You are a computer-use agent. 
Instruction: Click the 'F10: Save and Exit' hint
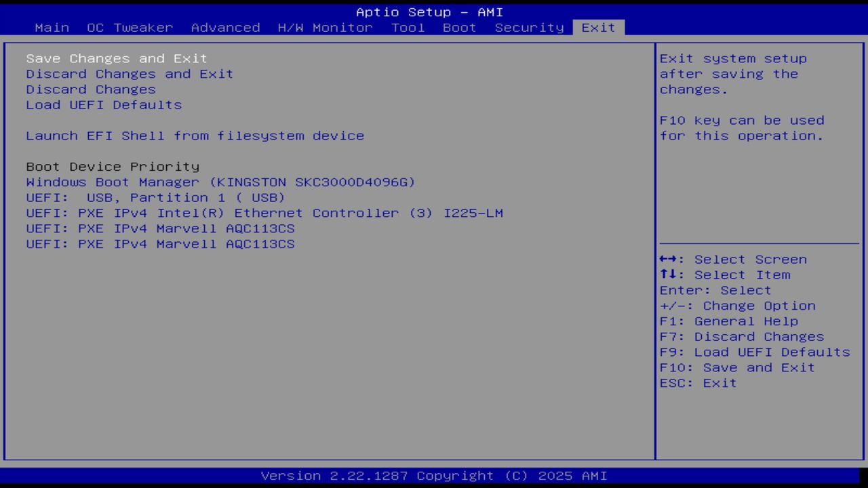pyautogui.click(x=737, y=367)
